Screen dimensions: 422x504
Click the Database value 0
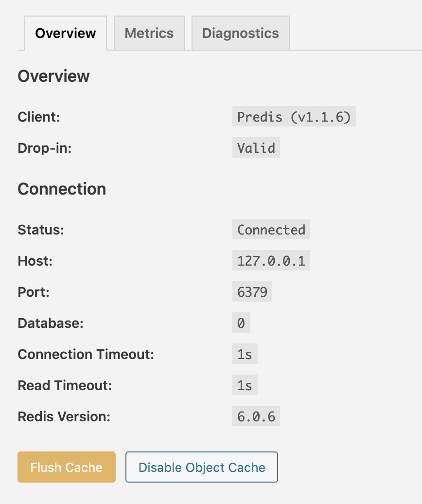point(241,323)
